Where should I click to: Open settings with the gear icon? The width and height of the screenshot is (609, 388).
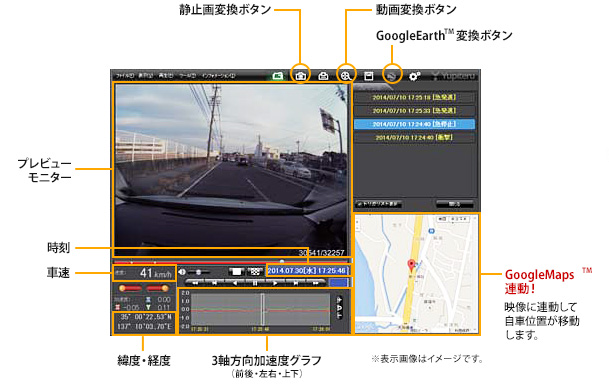[414, 76]
